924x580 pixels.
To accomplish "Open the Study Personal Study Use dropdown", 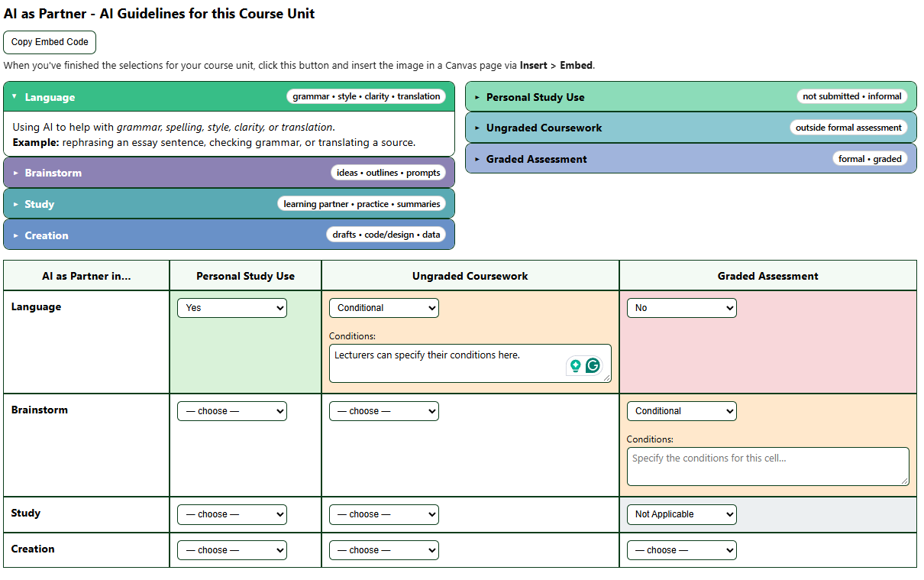I will [232, 514].
